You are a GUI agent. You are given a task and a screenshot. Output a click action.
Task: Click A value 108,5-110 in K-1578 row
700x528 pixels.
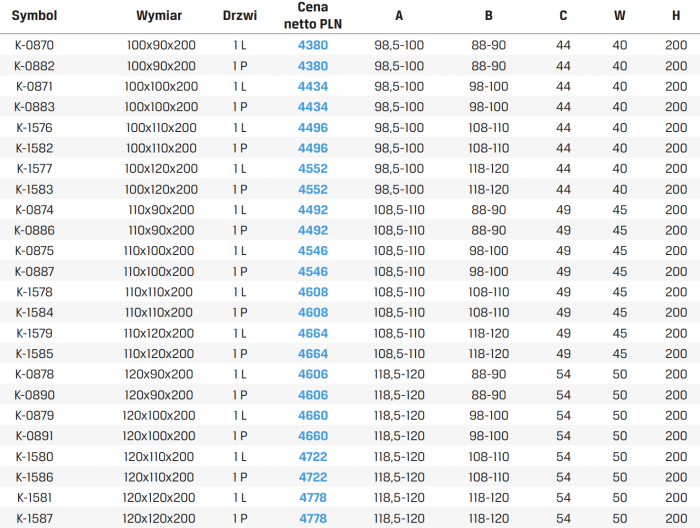(399, 292)
